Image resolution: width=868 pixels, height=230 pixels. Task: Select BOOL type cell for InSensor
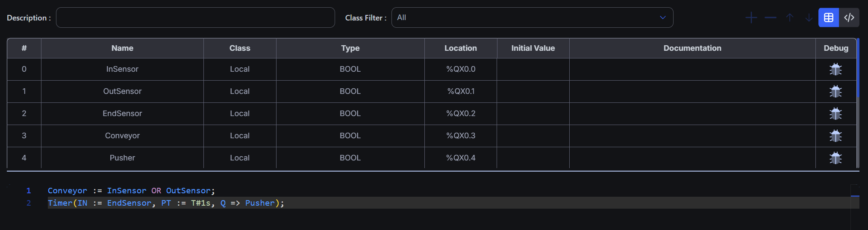350,69
